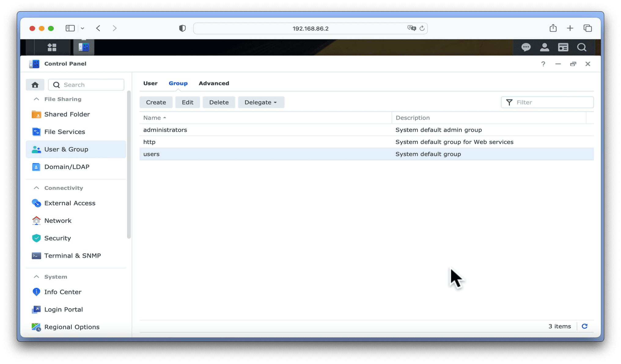Click the Terminal & SNMP icon
Viewport: 621px width, 364px height.
[x=36, y=256]
